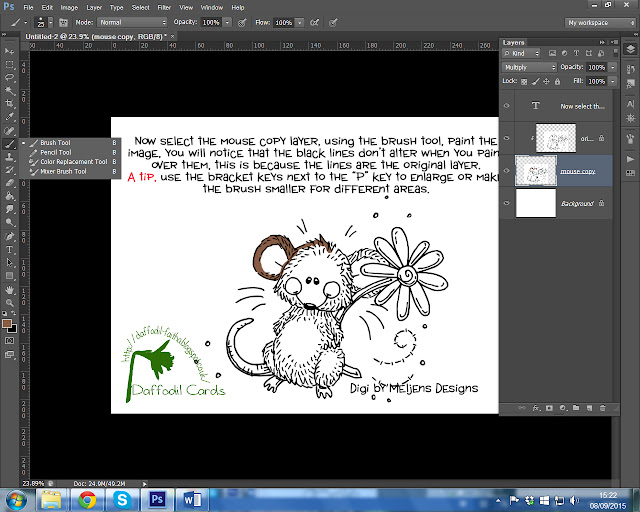Enable airbrush style build-up icon

(x=314, y=22)
